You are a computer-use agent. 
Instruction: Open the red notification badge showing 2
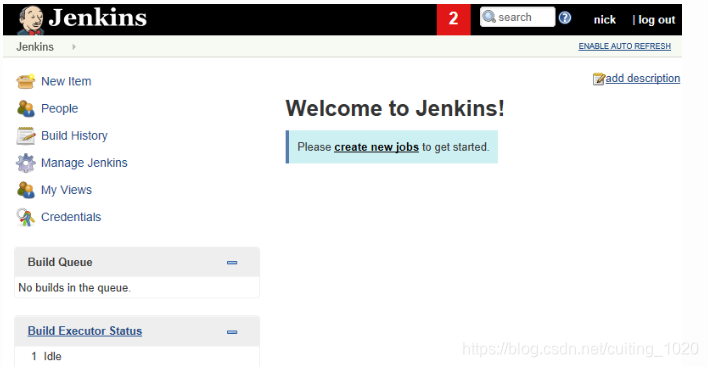point(453,19)
